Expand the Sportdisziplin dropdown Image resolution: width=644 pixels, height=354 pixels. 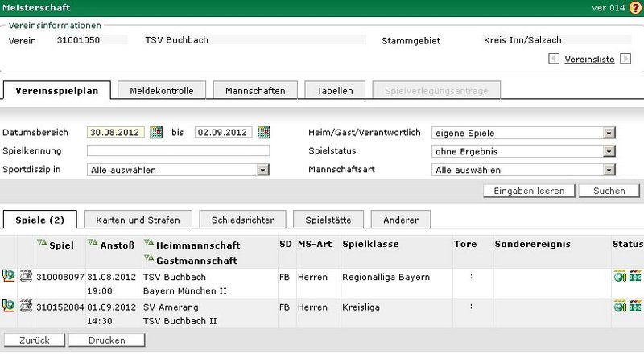[262, 170]
